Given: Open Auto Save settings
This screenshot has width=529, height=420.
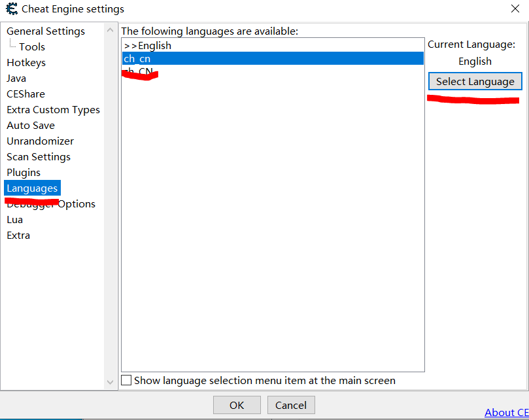Looking at the screenshot, I should [31, 126].
